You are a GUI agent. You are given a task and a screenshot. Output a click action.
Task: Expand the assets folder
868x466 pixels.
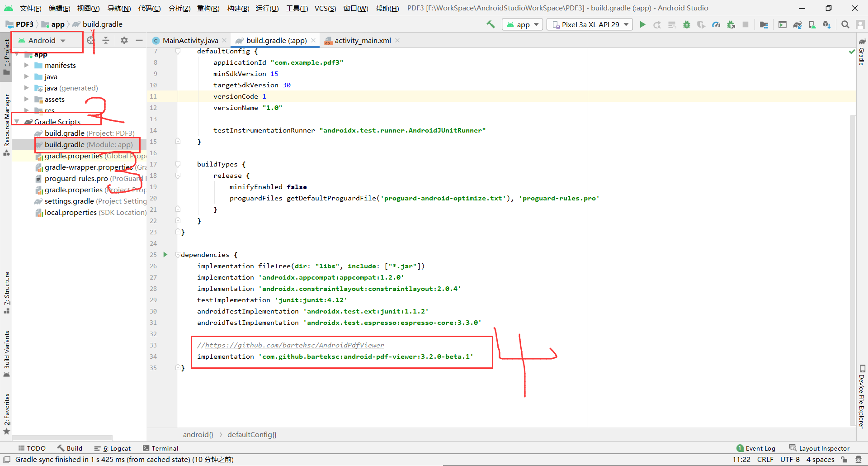pos(27,99)
